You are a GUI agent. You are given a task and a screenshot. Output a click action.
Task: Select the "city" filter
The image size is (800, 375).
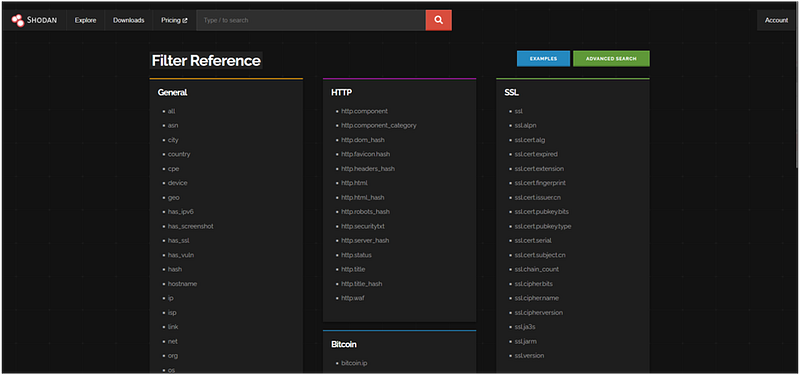tap(173, 140)
